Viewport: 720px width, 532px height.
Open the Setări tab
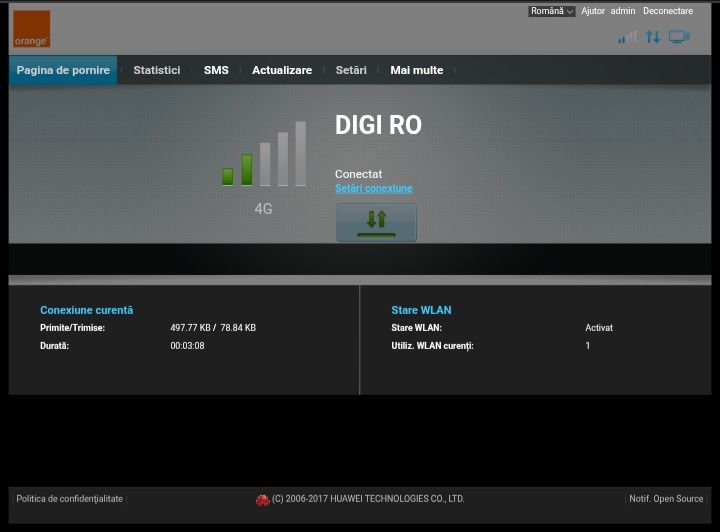[351, 70]
